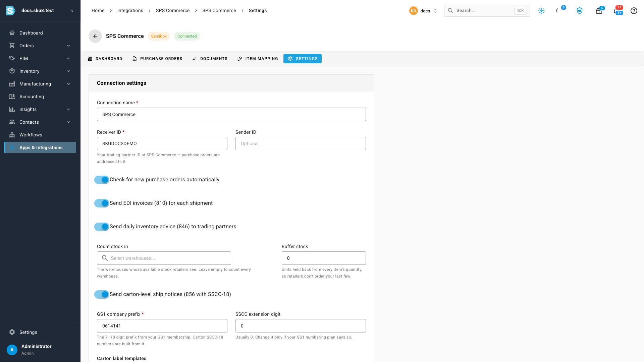Image resolution: width=644 pixels, height=362 pixels.
Task: Open the help question mark icon
Action: pos(634,11)
